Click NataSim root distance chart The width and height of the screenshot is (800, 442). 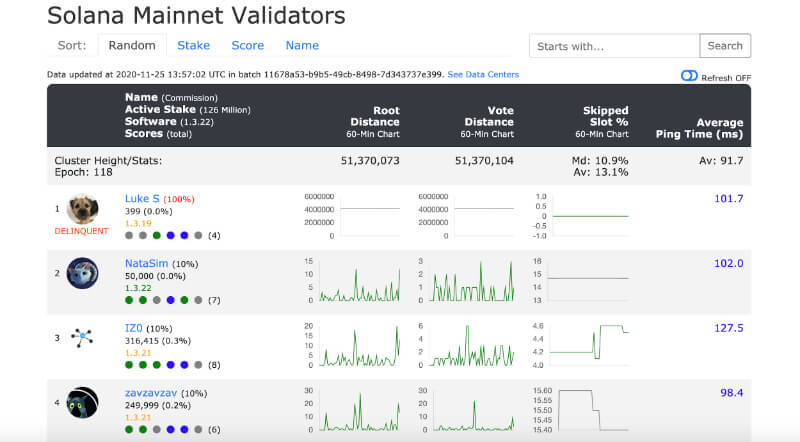351,280
